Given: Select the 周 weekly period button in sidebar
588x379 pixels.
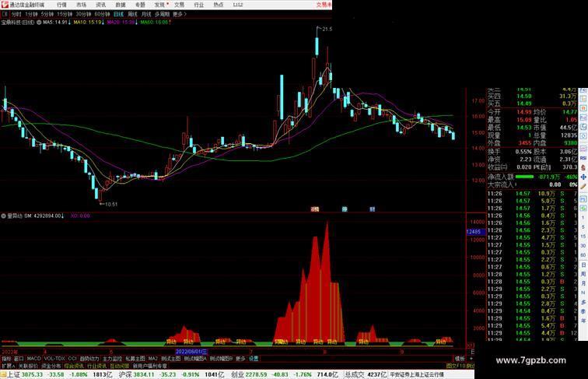Looking at the screenshot, I should (x=583, y=274).
